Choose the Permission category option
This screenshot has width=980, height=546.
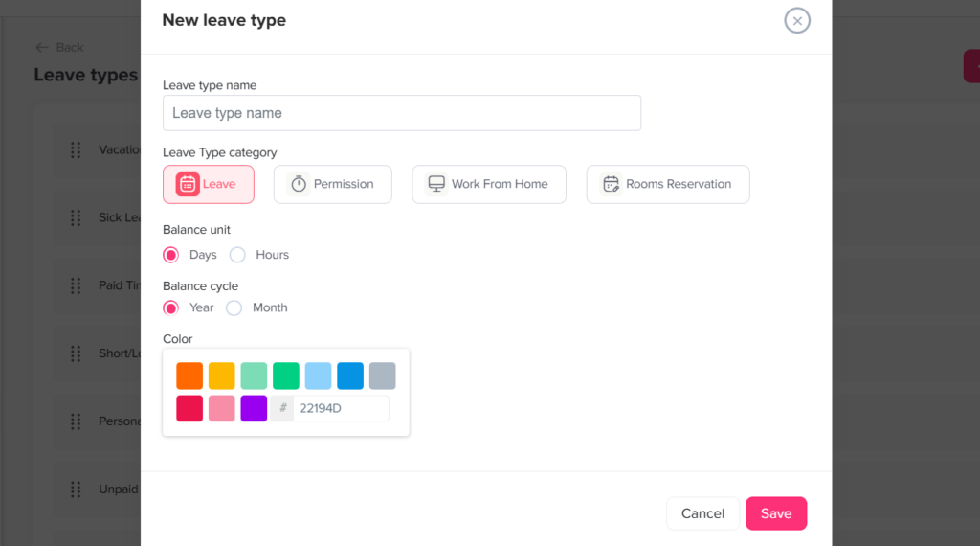333,184
